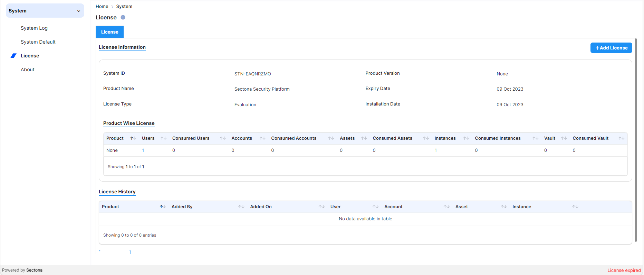This screenshot has height=275, width=644.
Task: Sort by Consumed Vault column
Action: click(x=621, y=138)
